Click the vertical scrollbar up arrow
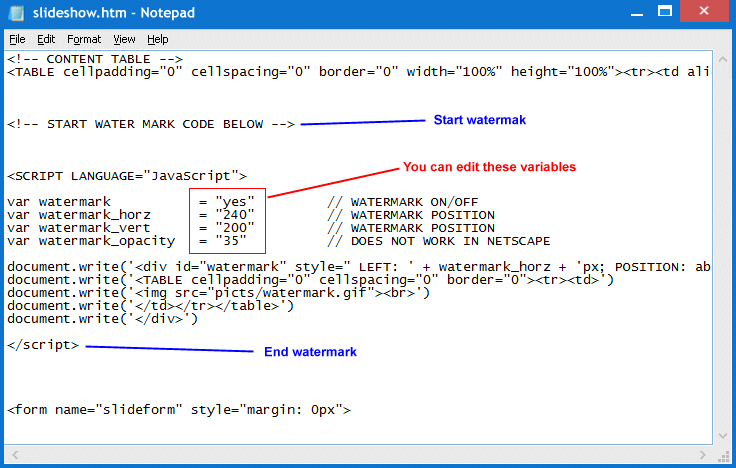The image size is (736, 468). click(x=722, y=60)
